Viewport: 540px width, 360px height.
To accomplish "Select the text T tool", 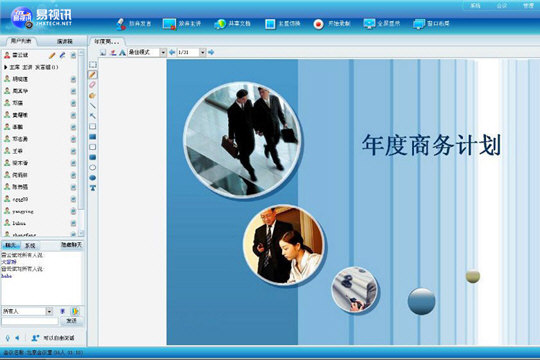I will click(93, 188).
